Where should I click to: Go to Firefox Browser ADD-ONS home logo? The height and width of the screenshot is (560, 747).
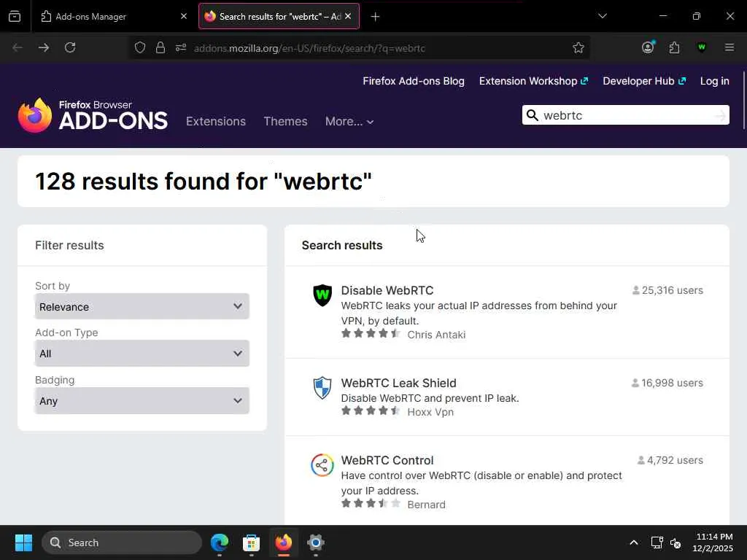(93, 115)
